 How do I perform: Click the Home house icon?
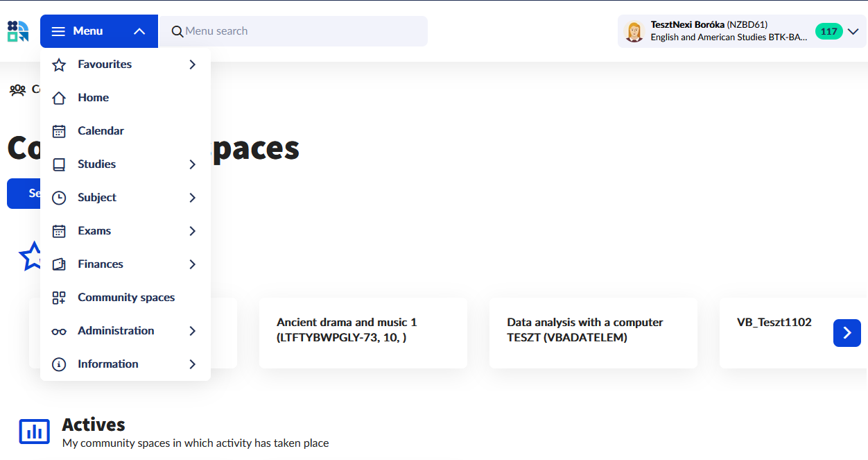coord(59,98)
